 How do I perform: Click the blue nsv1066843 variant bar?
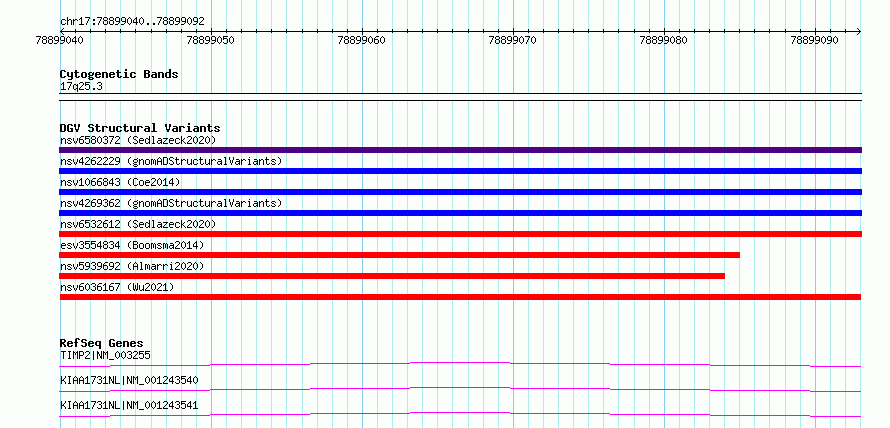pos(461,192)
